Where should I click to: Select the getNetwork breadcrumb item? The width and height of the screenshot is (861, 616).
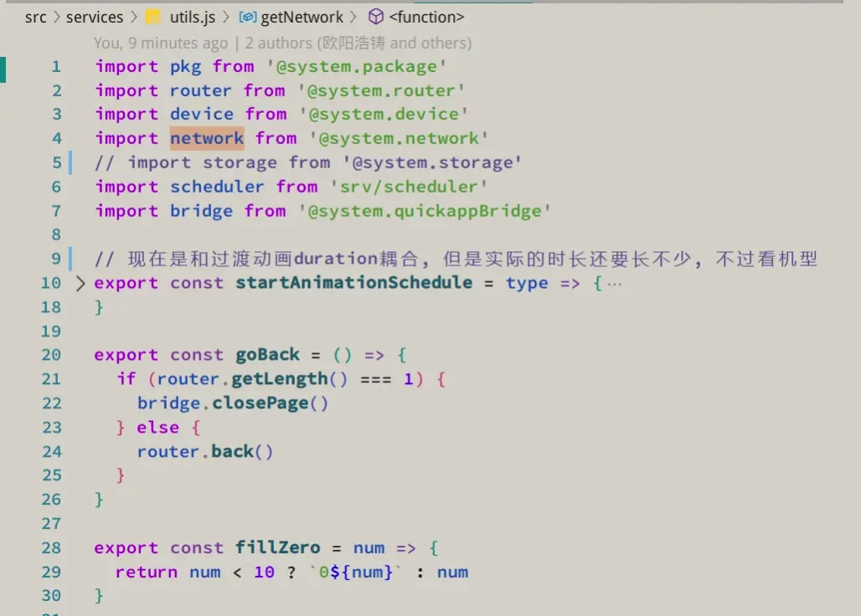click(302, 17)
